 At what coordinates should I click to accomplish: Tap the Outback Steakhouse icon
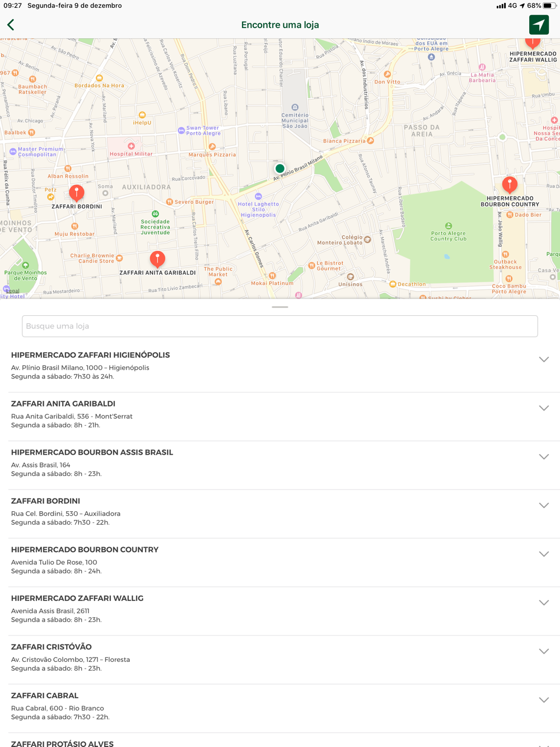tap(505, 254)
